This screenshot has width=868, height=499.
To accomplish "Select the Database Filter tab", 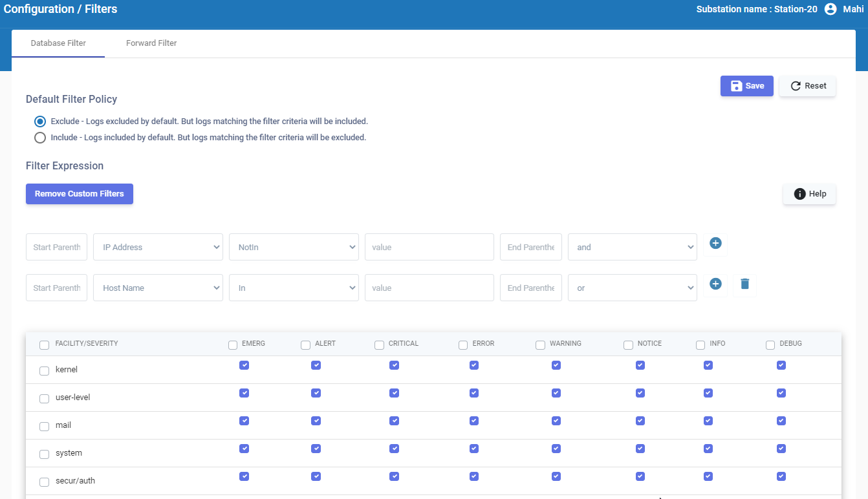I will pyautogui.click(x=58, y=43).
